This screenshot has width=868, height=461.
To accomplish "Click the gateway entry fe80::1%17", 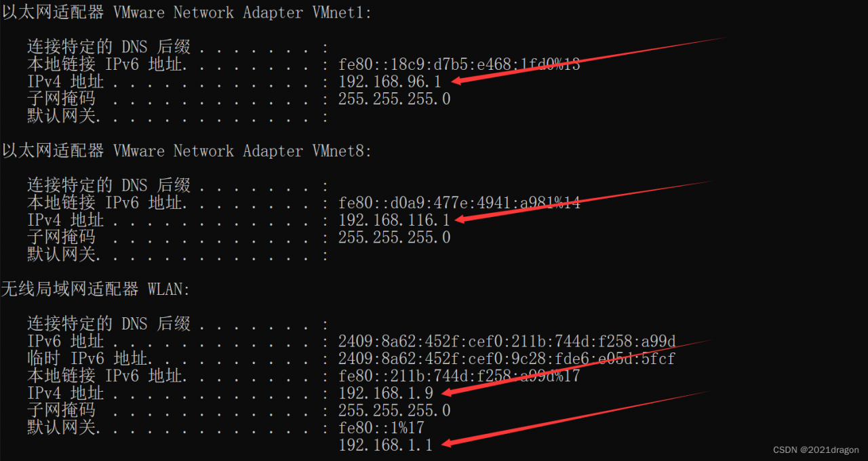I will 381,428.
